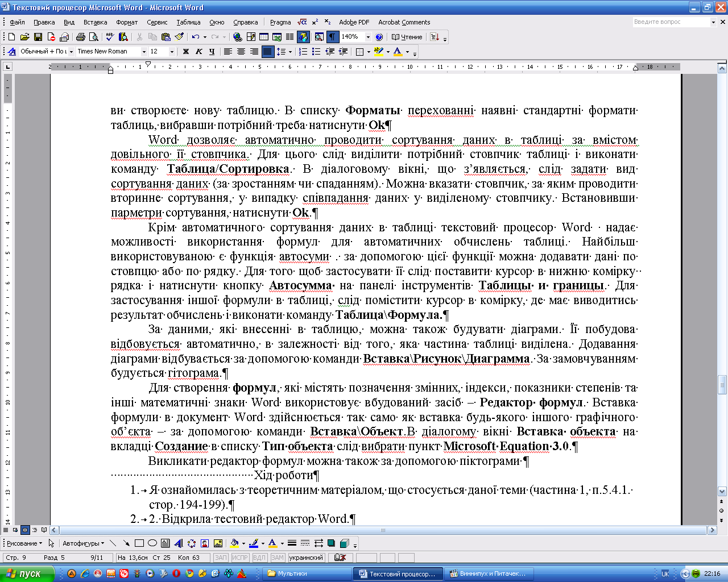The width and height of the screenshot is (728, 582).
Task: Switch to the Мультики taskbar window
Action: click(307, 573)
